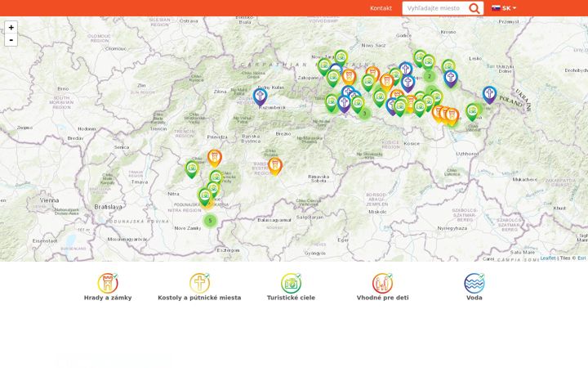Select lowest tourist marker above the 5 cluster

coord(205,197)
